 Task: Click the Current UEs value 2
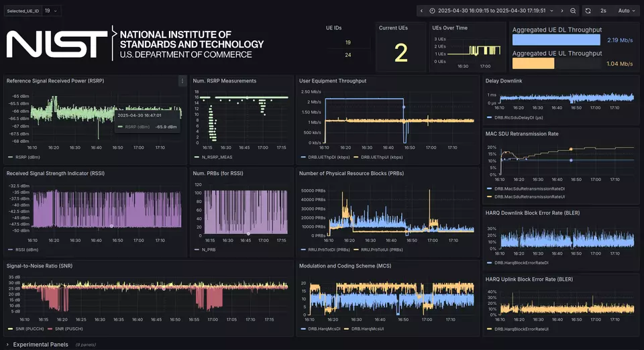401,53
